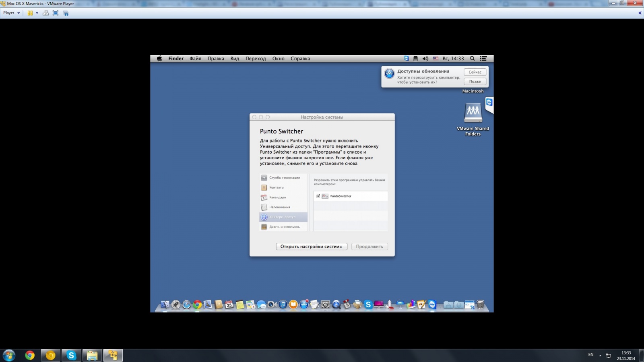Click the TeamViewer side panel tab
This screenshot has width=644, height=362.
pos(489,105)
